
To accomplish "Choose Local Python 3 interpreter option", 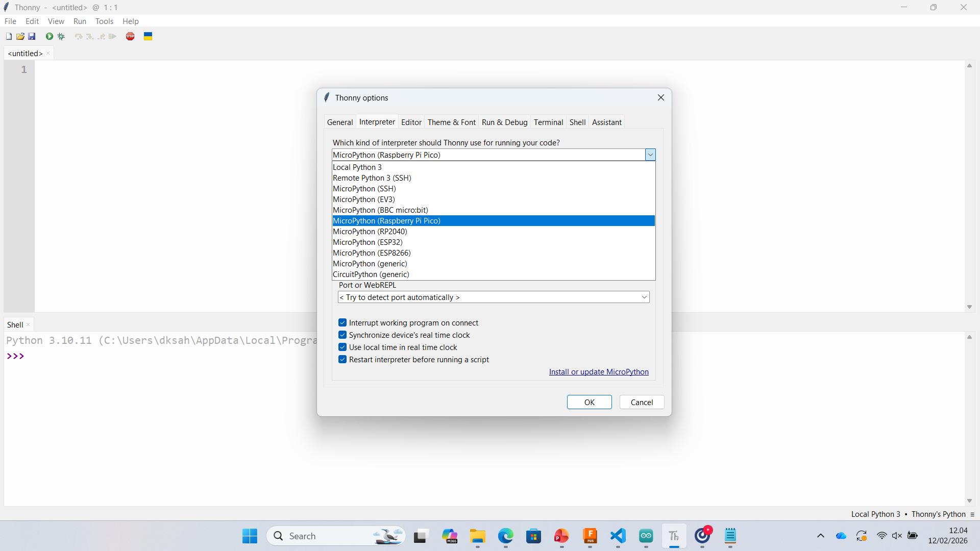I will [x=357, y=167].
